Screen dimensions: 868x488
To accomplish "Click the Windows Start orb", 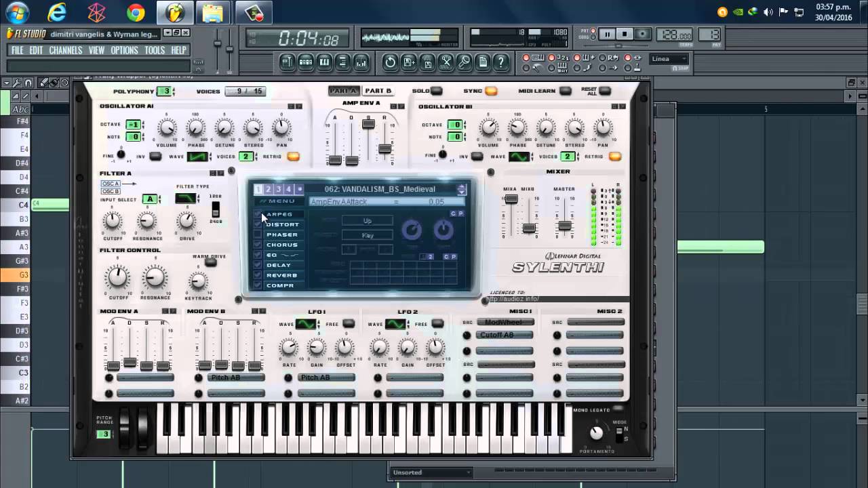I will [17, 12].
